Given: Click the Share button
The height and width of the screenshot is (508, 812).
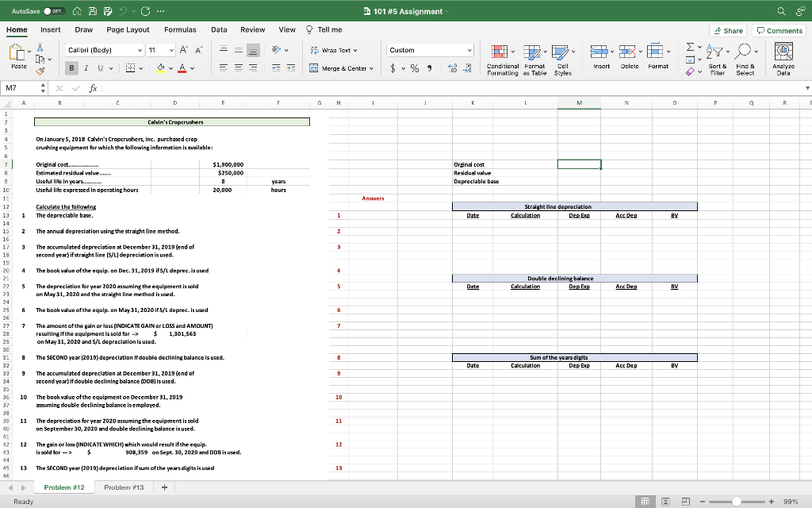Looking at the screenshot, I should (x=726, y=29).
